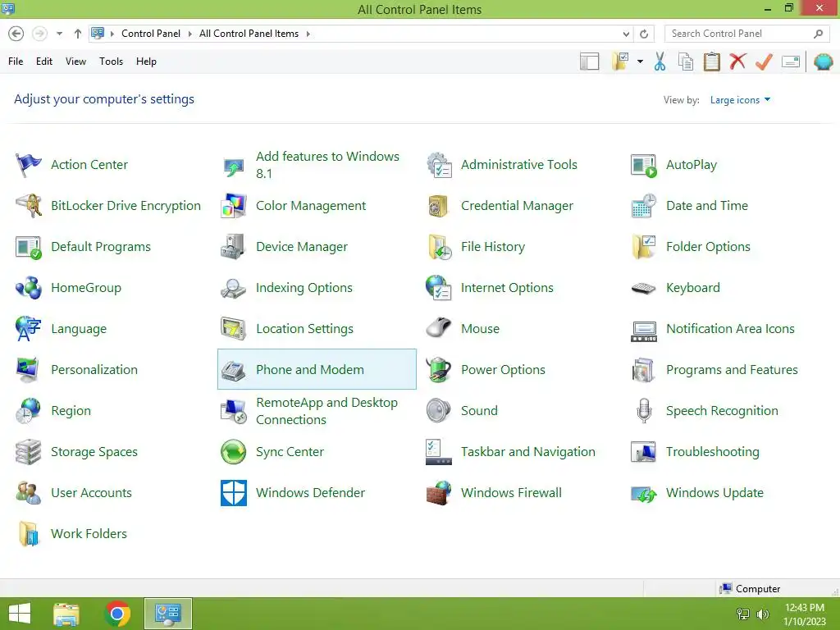Open the Tools menu

point(111,62)
